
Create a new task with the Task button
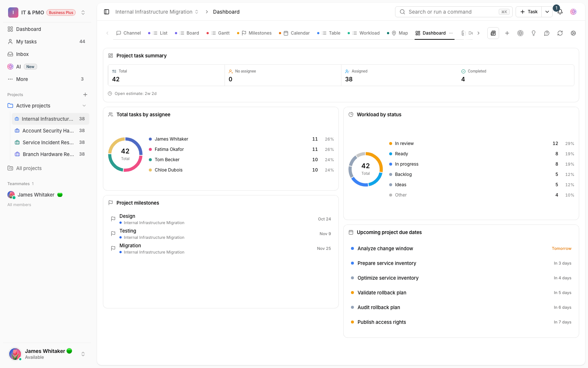pos(529,12)
